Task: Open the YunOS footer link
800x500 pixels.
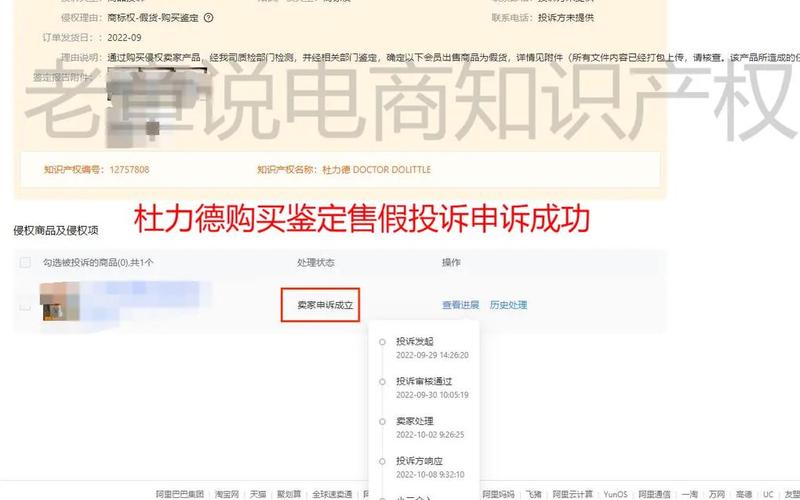Action: pyautogui.click(x=615, y=494)
